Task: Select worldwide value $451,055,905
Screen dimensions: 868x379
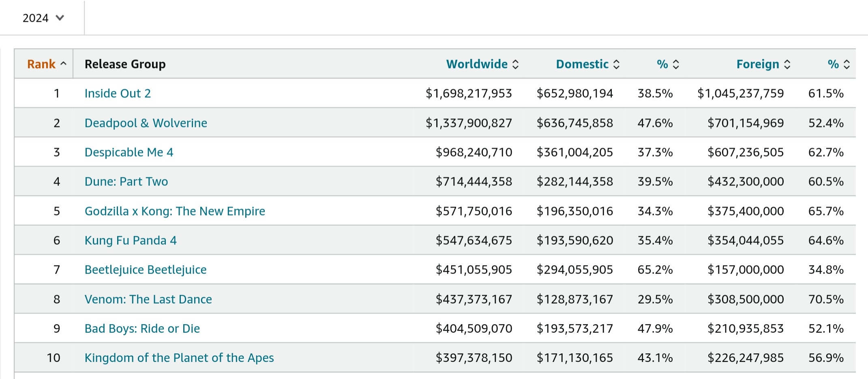Action: pyautogui.click(x=474, y=269)
